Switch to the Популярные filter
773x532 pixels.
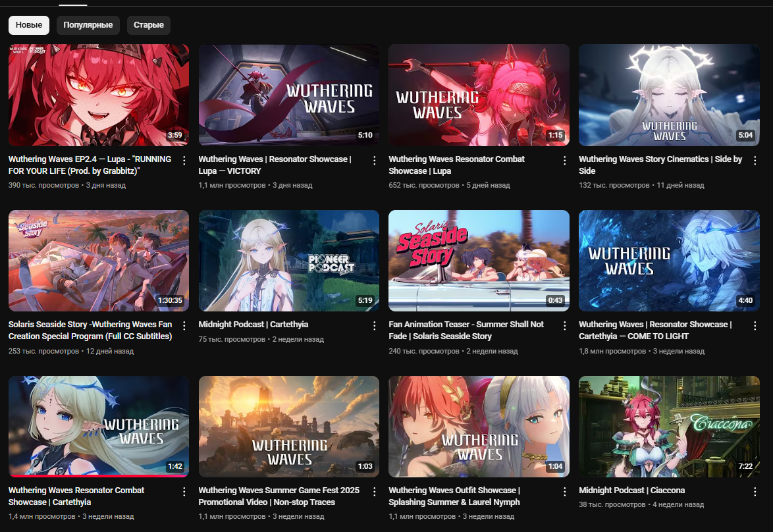tap(88, 25)
